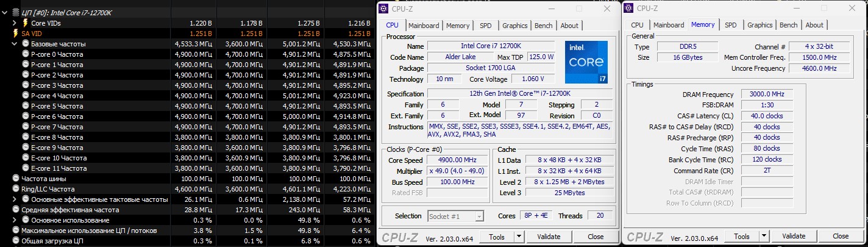Click the icon beside Основные эффективные тактовые частоты
Screen dimensions: 868x247
coord(25,199)
